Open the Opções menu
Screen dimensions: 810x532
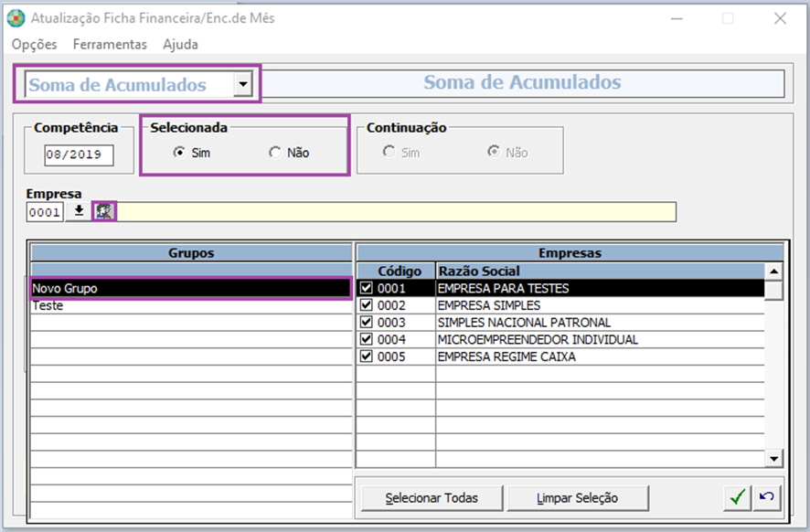(35, 45)
